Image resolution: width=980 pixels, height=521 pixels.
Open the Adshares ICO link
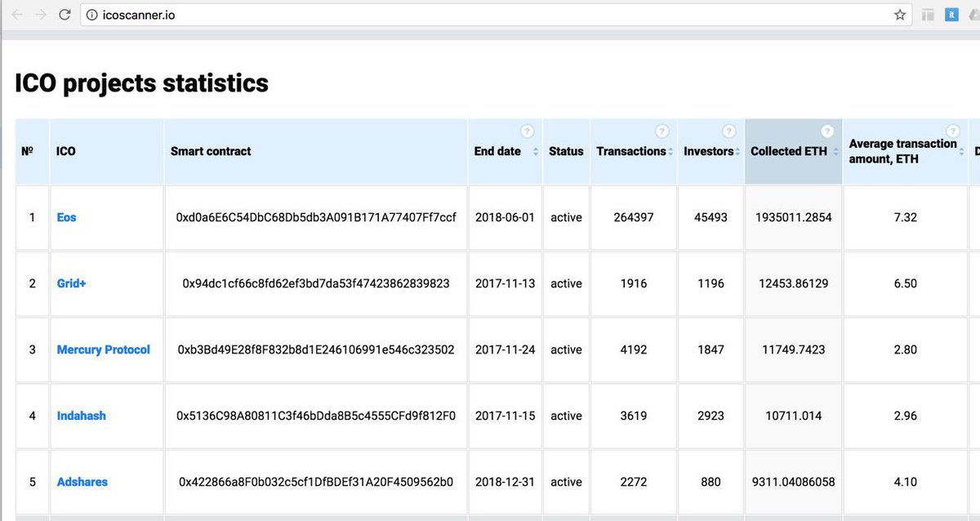(x=82, y=482)
